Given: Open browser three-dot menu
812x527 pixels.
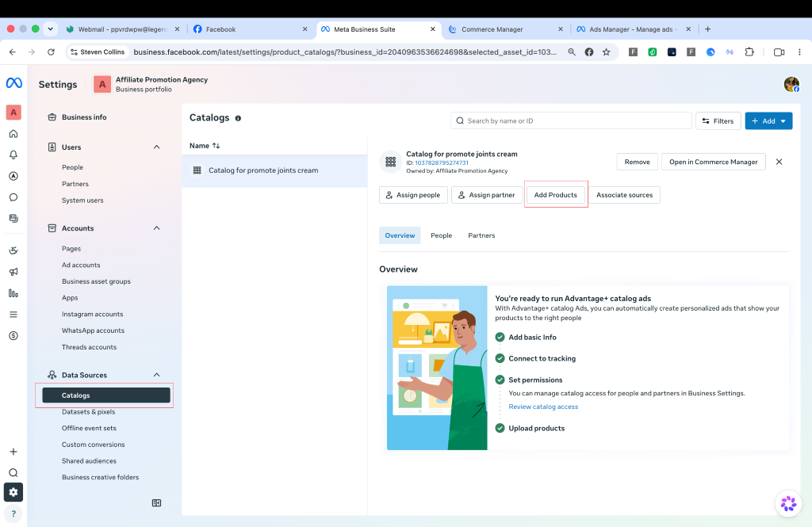Looking at the screenshot, I should tap(799, 52).
